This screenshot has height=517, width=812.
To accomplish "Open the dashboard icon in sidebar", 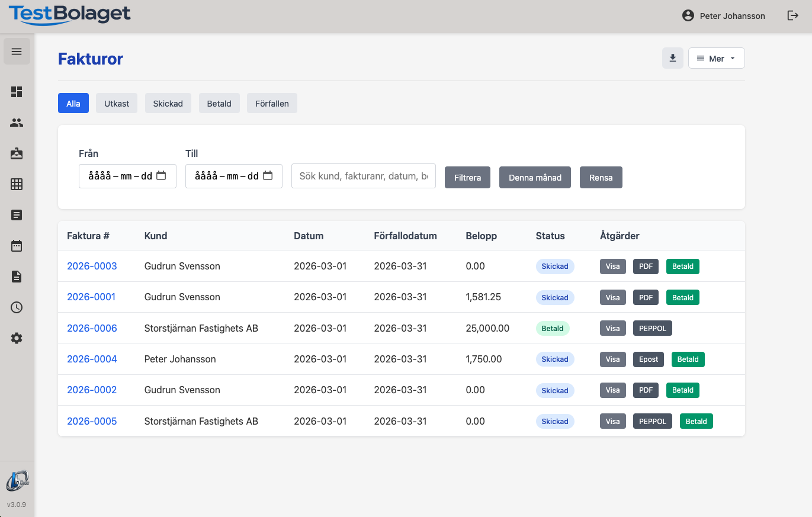I will 17,92.
